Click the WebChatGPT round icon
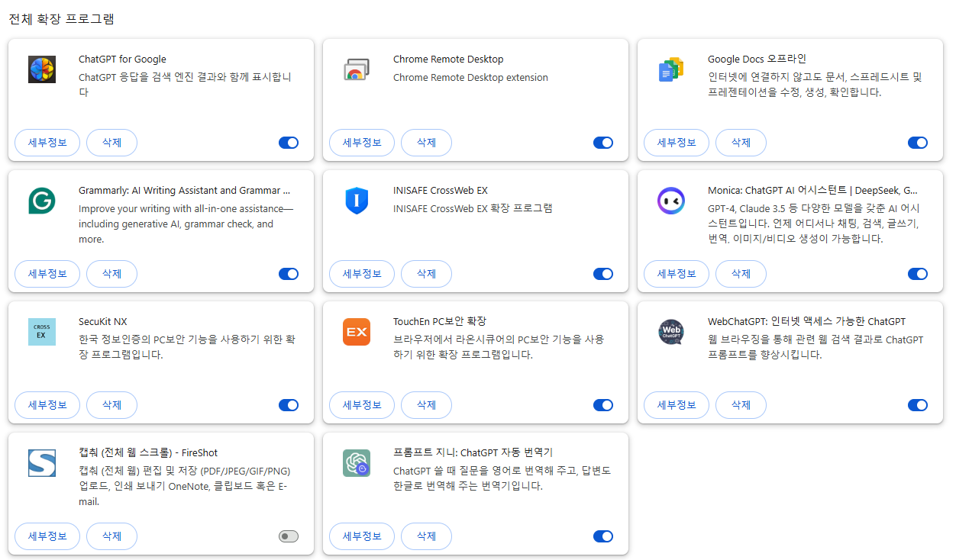This screenshot has height=560, width=956. (x=671, y=332)
